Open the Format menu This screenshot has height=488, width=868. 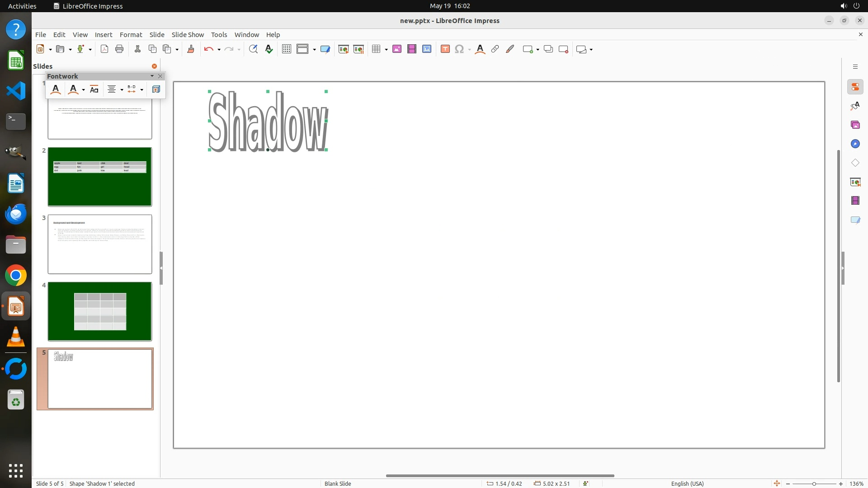pos(131,35)
